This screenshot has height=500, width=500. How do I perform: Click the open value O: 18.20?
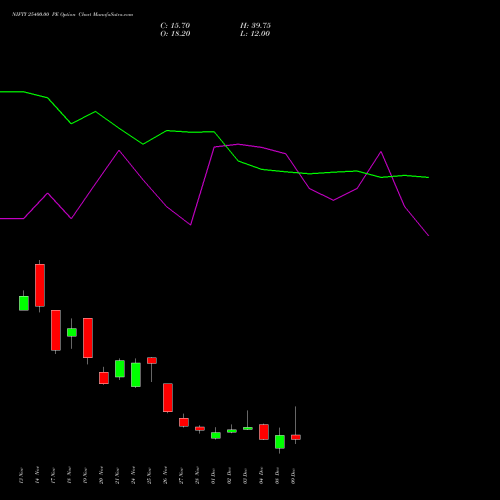175,34
